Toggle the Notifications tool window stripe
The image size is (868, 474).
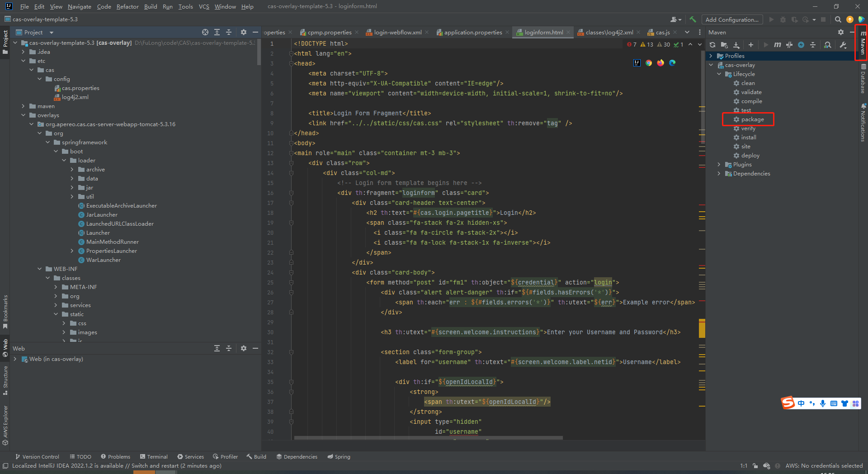(x=863, y=122)
